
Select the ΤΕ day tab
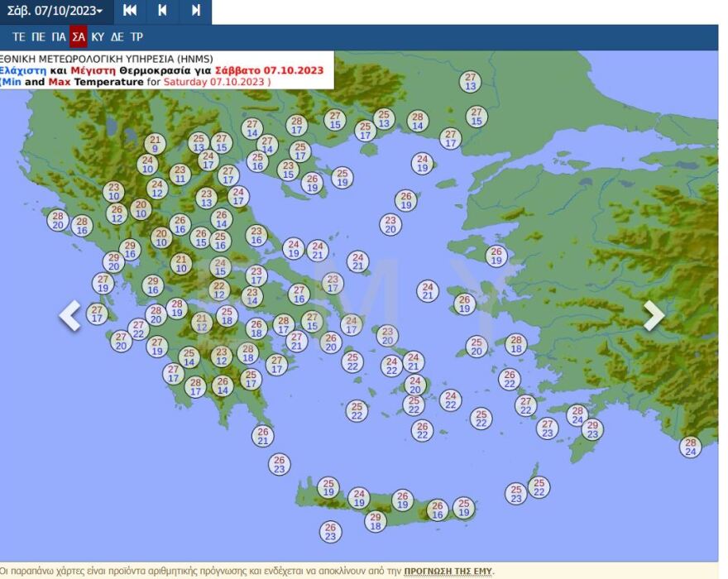[19, 37]
